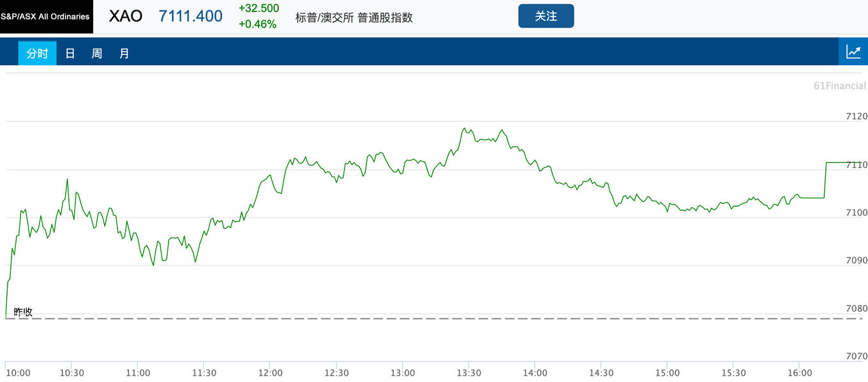Click the 10:30 time axis label
Screen dimensions: 868x382
coord(72,373)
